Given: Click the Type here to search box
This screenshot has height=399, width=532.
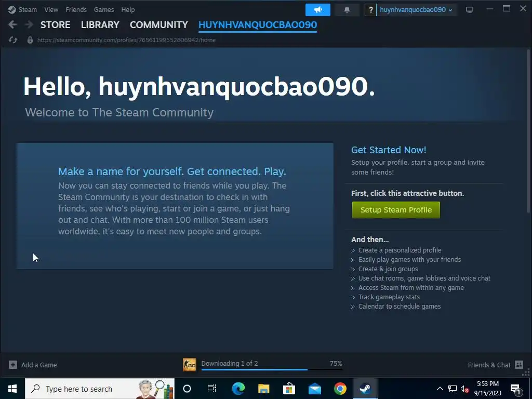Looking at the screenshot, I should coord(100,389).
